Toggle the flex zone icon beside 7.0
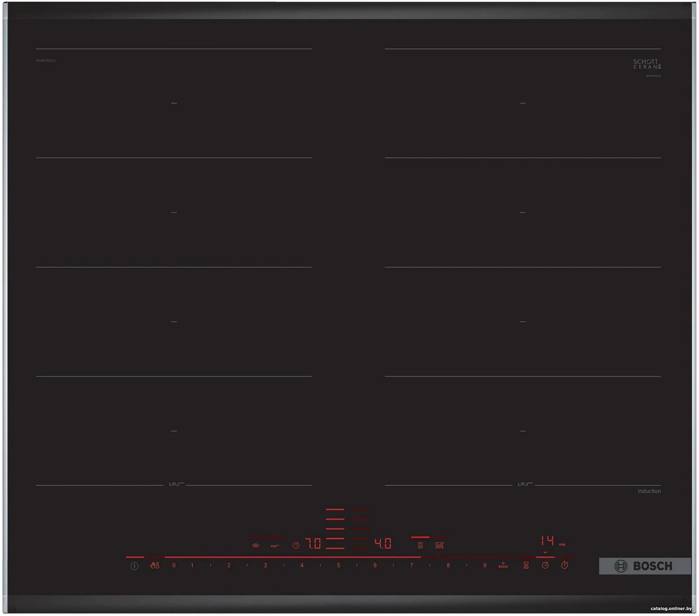Viewport: 699px width, 616px height. pyautogui.click(x=274, y=545)
